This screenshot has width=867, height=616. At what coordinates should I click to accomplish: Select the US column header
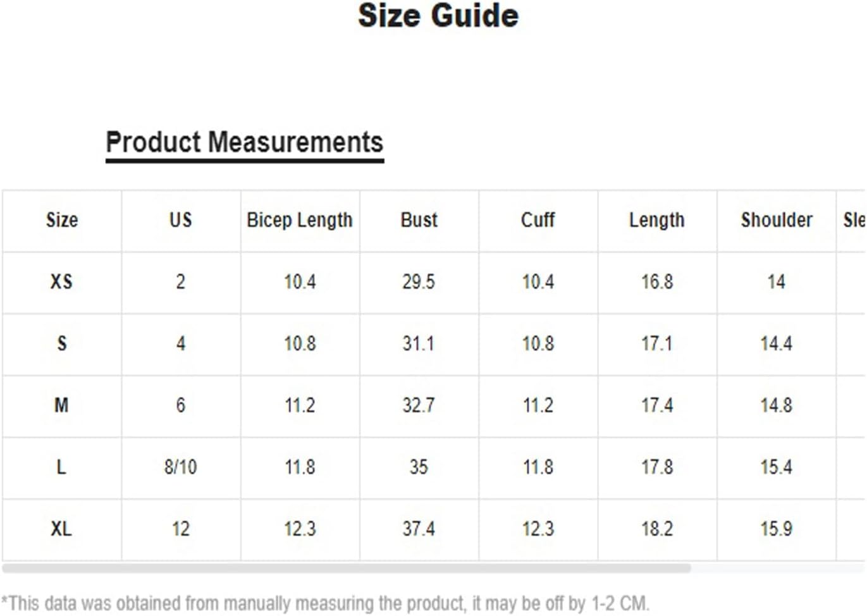pos(180,220)
